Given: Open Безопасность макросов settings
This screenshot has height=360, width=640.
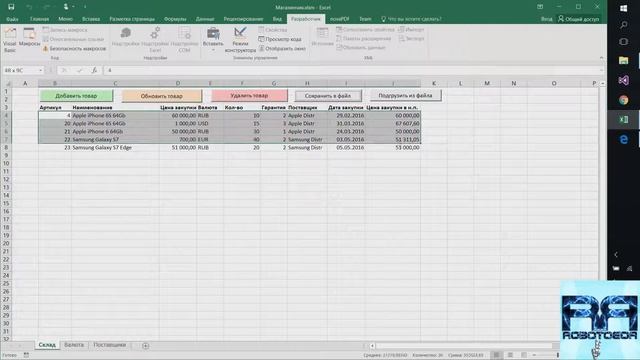Looking at the screenshot, I should pyautogui.click(x=74, y=49).
